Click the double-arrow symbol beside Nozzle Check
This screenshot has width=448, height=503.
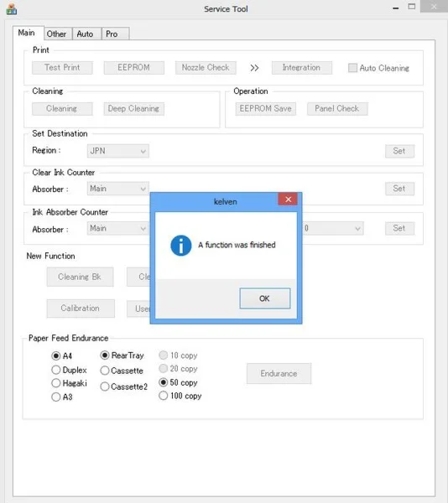click(x=254, y=68)
